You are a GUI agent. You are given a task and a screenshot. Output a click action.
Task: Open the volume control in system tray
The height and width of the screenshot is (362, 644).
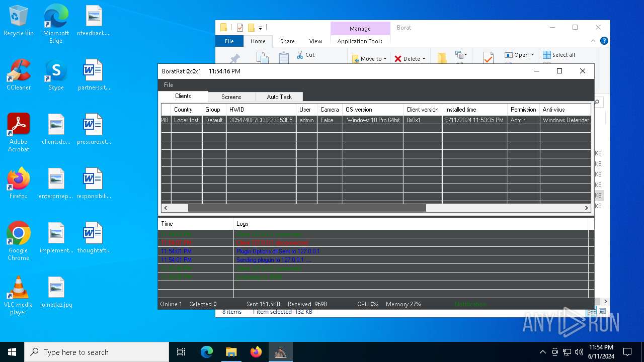[x=579, y=352]
